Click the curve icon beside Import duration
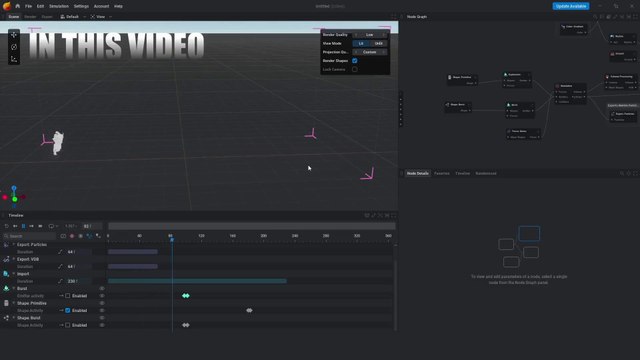This screenshot has width=640, height=360. point(60,281)
